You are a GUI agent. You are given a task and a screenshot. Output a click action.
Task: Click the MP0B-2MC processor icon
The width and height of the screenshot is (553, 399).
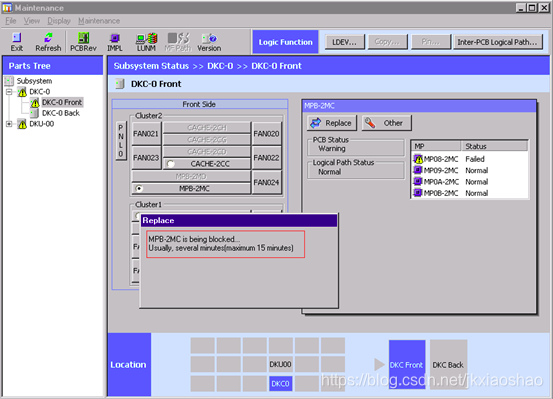418,193
